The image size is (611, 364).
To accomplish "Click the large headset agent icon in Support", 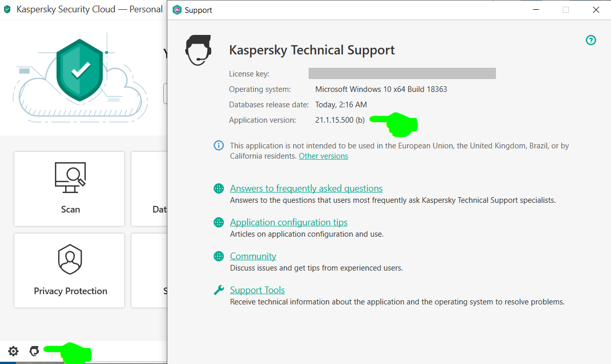I will (198, 50).
